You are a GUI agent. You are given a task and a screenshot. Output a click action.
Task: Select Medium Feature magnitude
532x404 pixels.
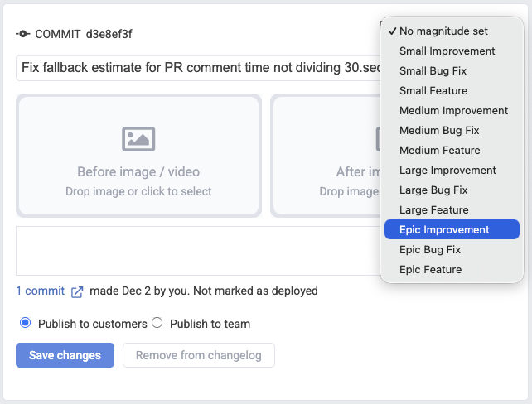[x=439, y=150]
